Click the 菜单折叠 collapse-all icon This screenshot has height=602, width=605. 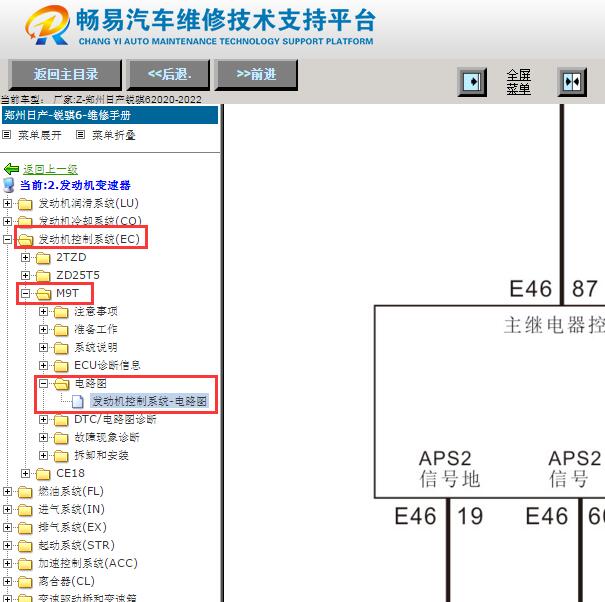[80, 135]
